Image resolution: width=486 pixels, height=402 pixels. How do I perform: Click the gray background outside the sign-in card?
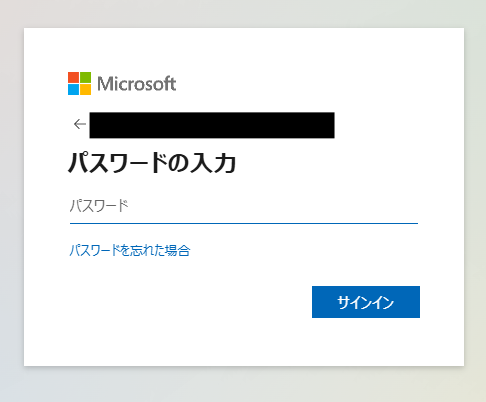point(243,385)
